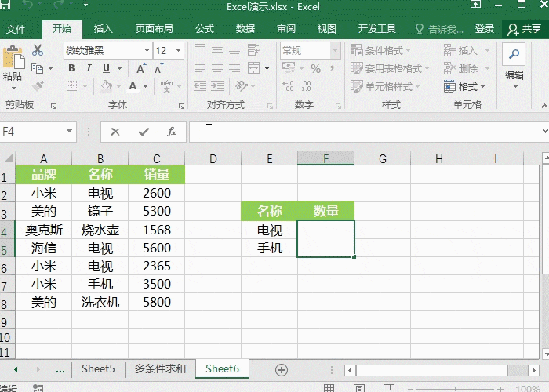Collapse the ribbon with the up arrow
Viewport: 549px width, 392px height.
pyautogui.click(x=544, y=106)
